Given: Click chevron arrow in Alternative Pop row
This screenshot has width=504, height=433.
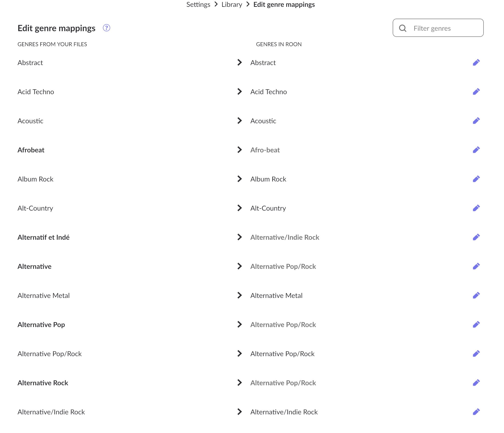Looking at the screenshot, I should point(239,324).
